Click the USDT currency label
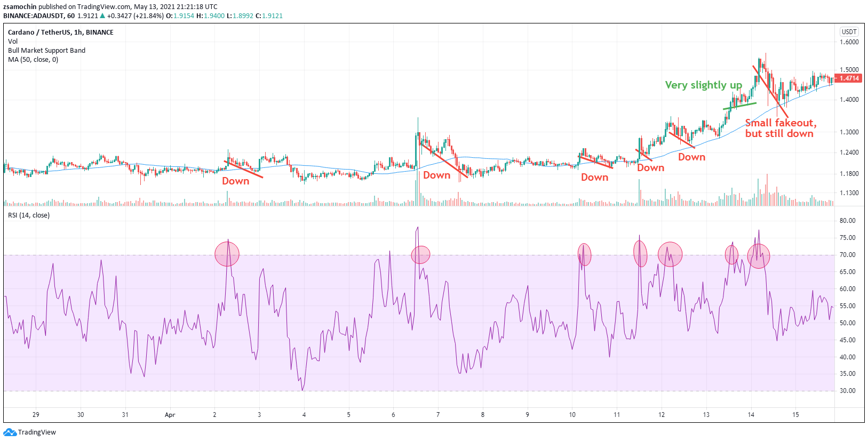Viewport: 868px width, 442px height. (x=849, y=32)
